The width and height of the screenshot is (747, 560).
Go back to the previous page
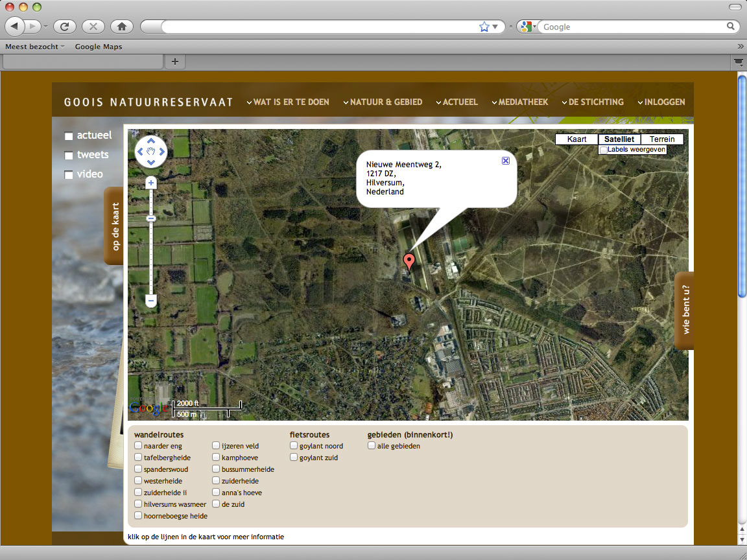coord(14,26)
